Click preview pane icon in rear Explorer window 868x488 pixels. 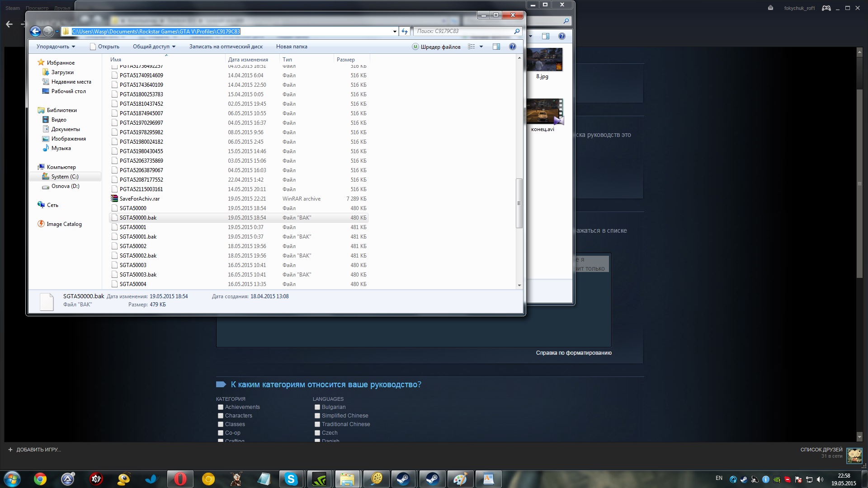coord(546,36)
